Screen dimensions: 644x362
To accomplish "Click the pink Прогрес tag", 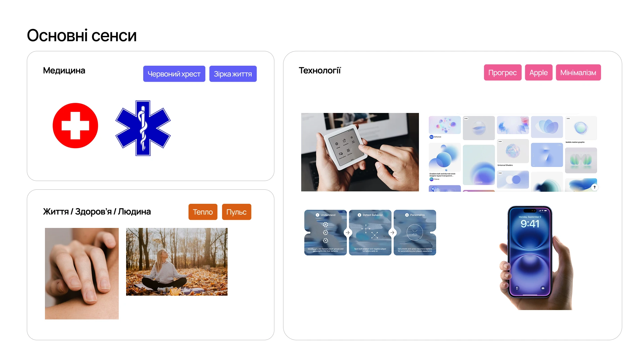I will coord(502,72).
